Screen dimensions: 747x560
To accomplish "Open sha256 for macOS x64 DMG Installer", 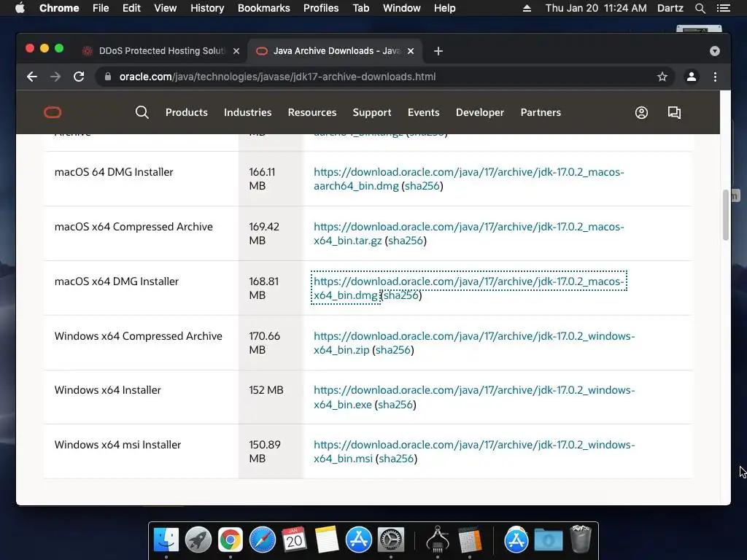I will pos(400,295).
